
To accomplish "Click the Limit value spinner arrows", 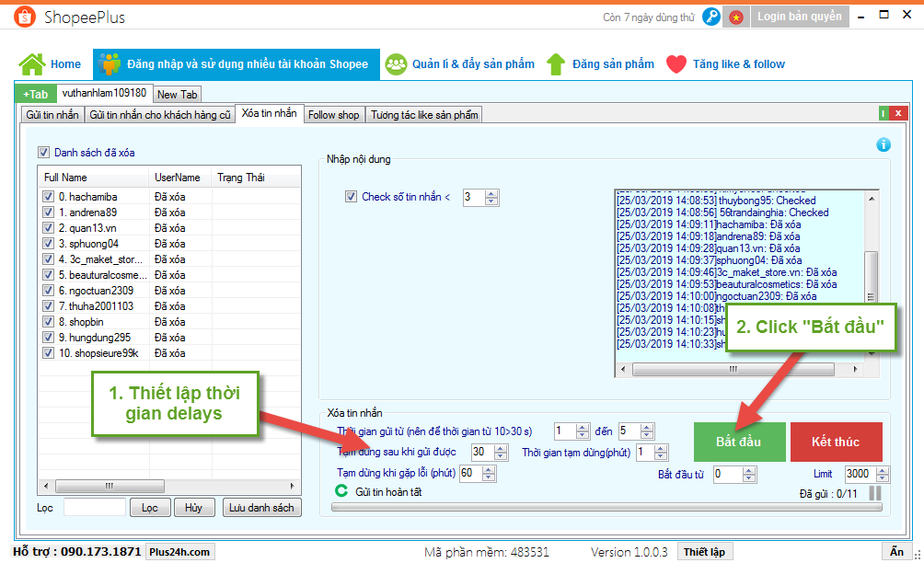I will (884, 475).
